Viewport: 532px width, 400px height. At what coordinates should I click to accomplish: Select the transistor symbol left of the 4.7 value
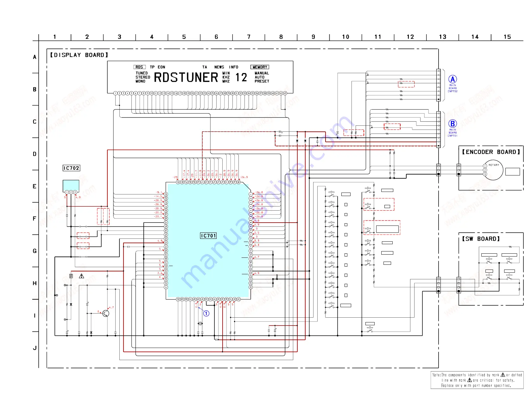click(105, 313)
